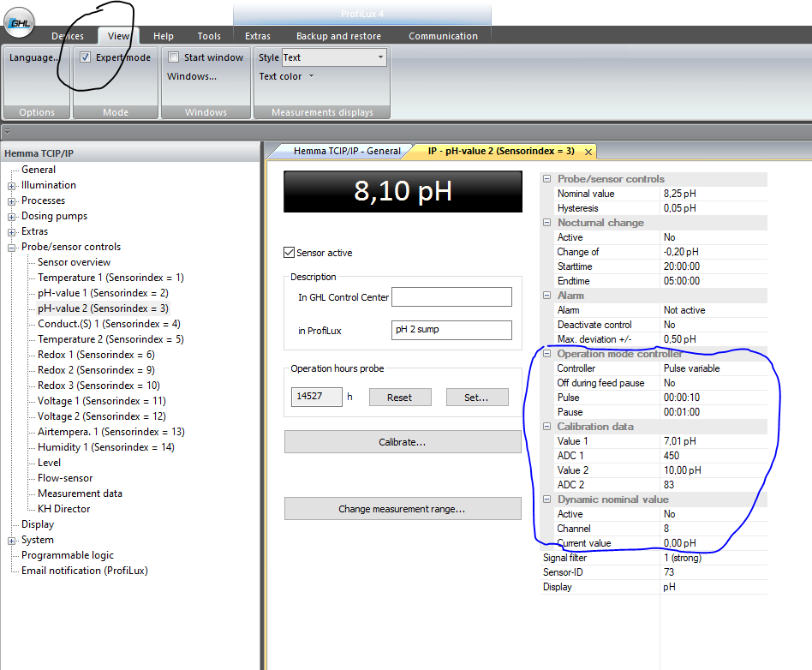Toggle the Expert mode checkbox
812x670 pixels.
86,57
